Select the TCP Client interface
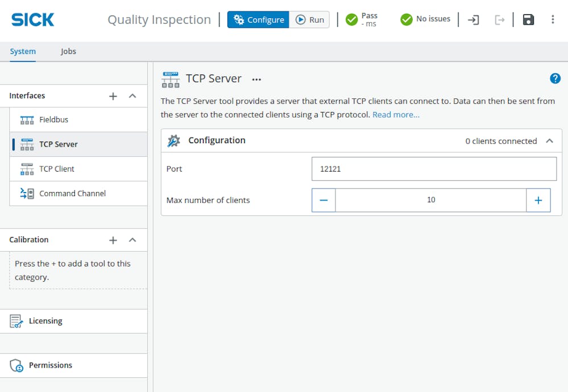Viewport: 568px width, 392px height. (x=78, y=169)
